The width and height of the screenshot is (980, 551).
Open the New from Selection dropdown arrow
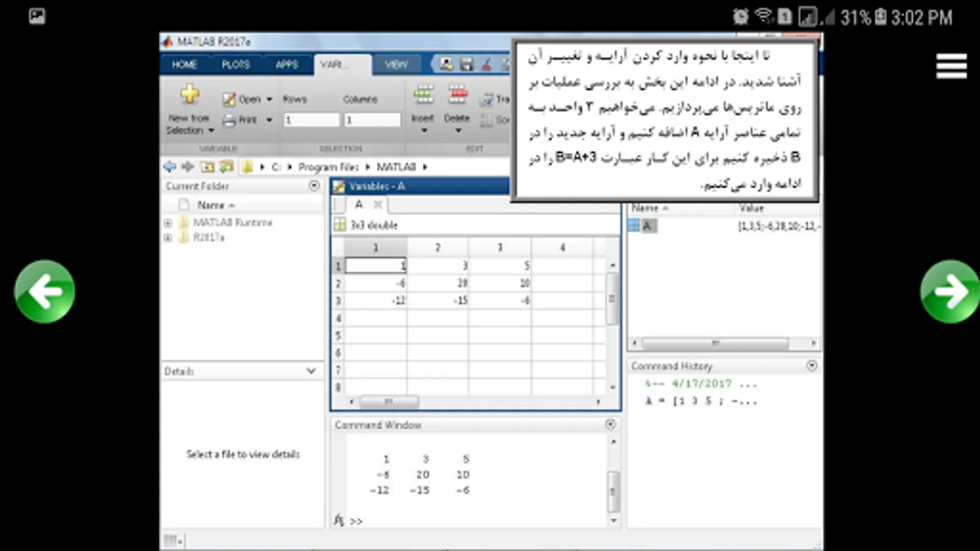click(211, 130)
